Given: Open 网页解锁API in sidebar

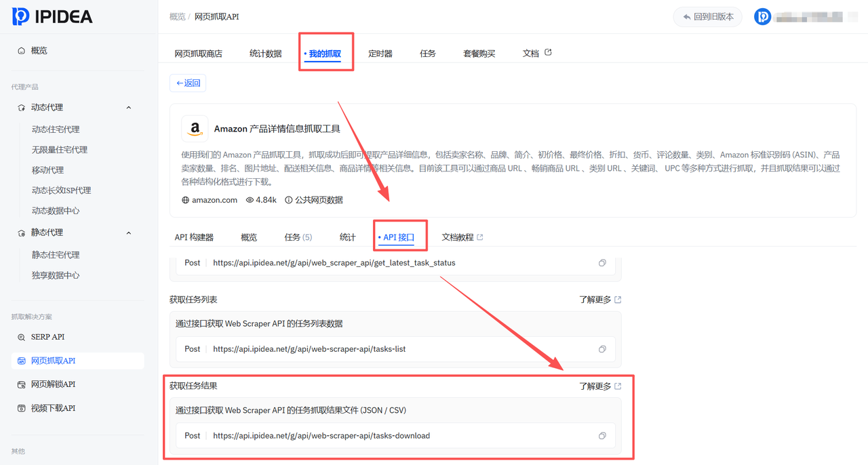Looking at the screenshot, I should 53,384.
